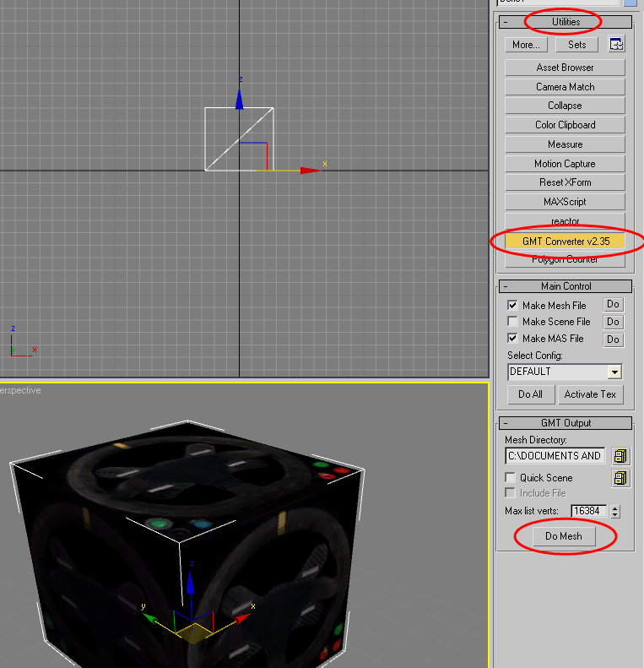Click the Do All button
Viewport: 644px width, 668px height.
click(x=530, y=394)
